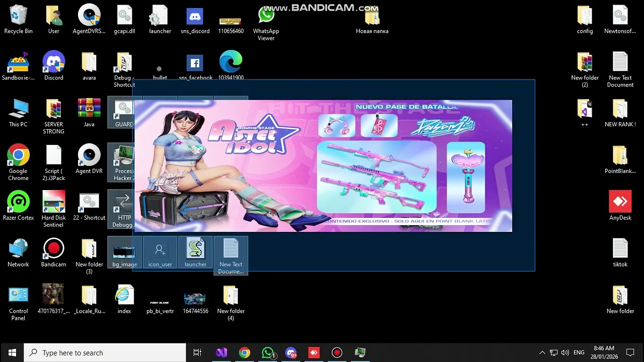Open the SERVER STRONG archive
Viewport: 644px width, 362px height.
[x=53, y=117]
